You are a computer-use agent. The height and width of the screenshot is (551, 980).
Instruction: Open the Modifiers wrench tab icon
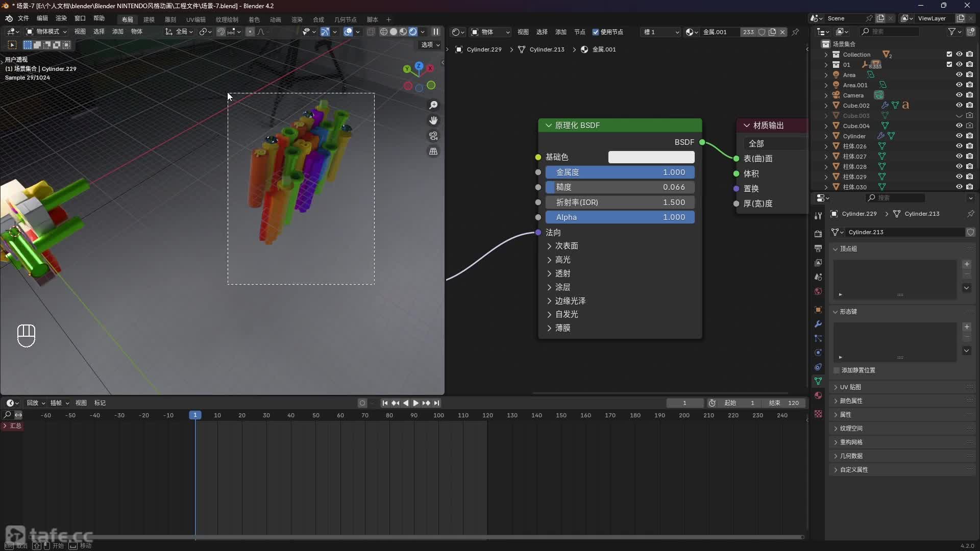pos(818,324)
